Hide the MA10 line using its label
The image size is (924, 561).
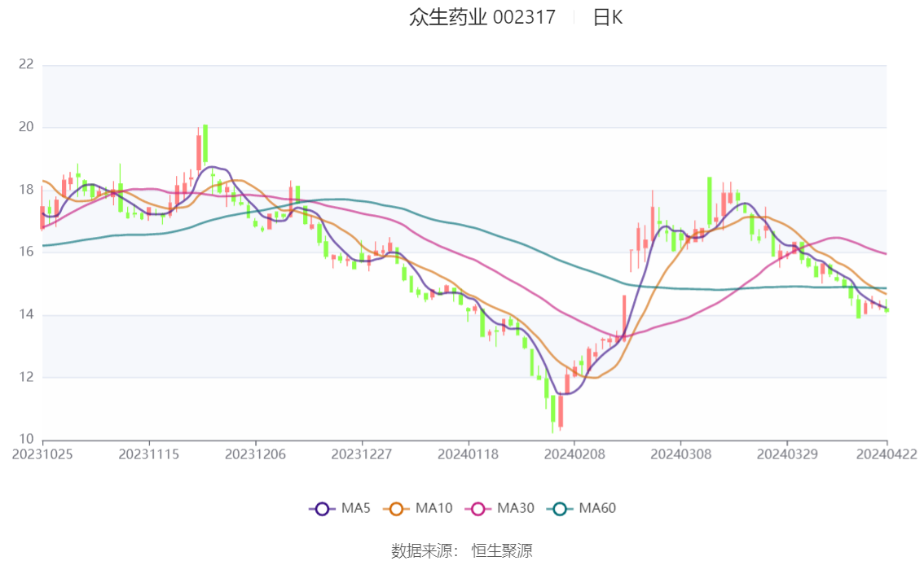433,509
